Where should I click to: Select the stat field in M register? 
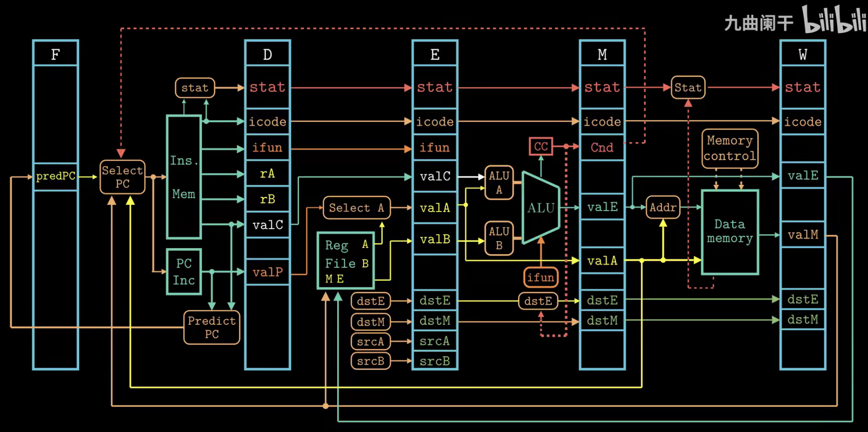pyautogui.click(x=603, y=87)
